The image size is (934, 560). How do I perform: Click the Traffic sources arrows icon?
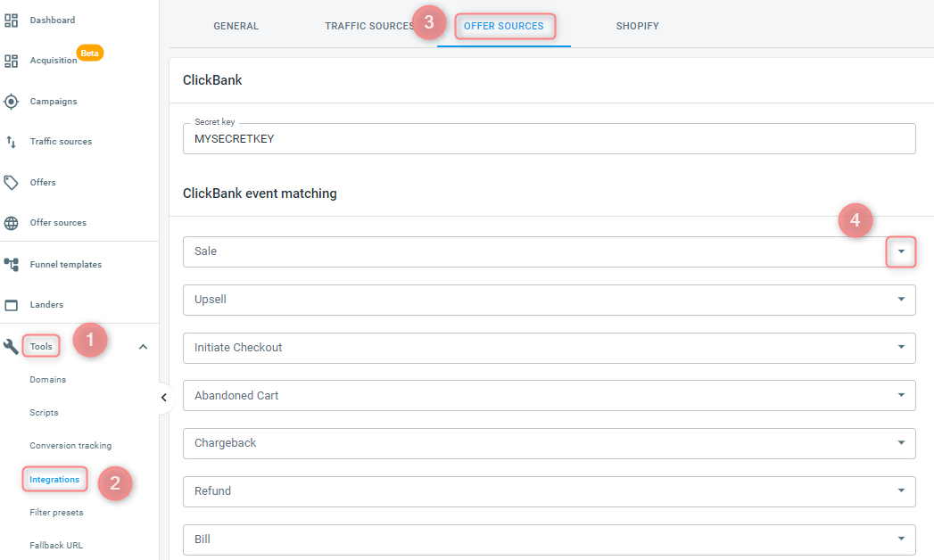(11, 142)
